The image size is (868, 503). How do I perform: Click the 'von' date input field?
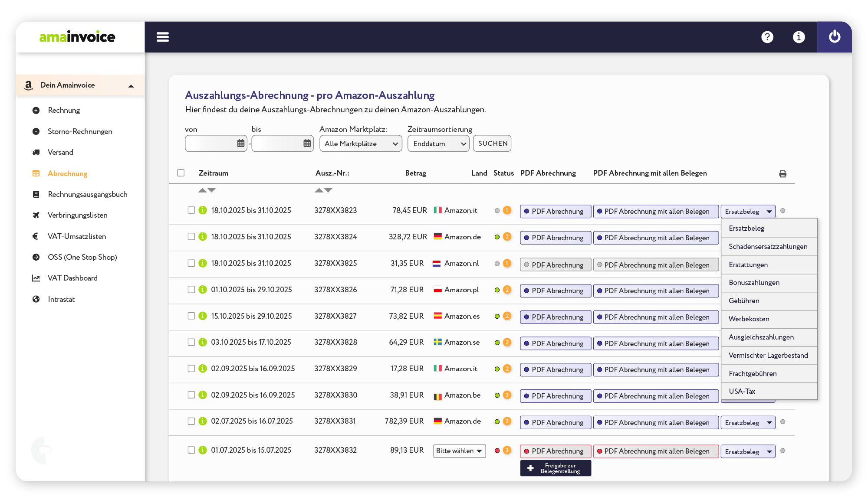click(x=216, y=144)
